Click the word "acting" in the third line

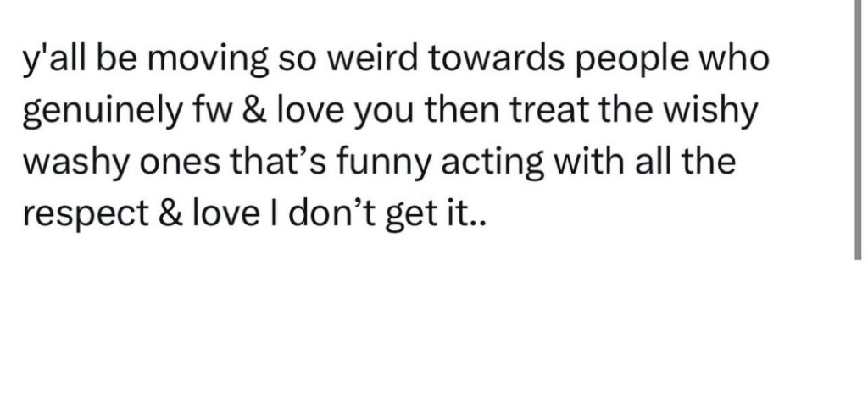click(500, 163)
